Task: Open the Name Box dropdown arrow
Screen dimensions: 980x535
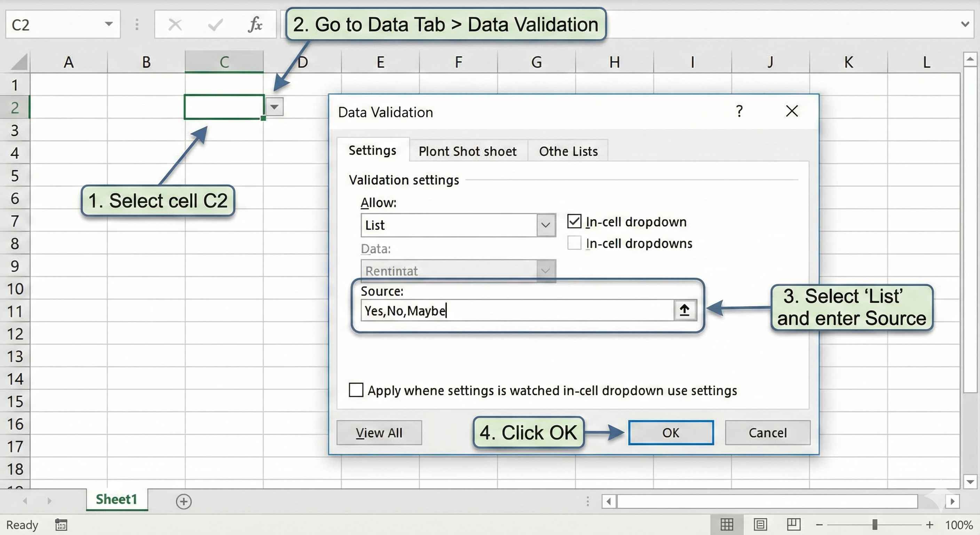Action: pos(109,24)
